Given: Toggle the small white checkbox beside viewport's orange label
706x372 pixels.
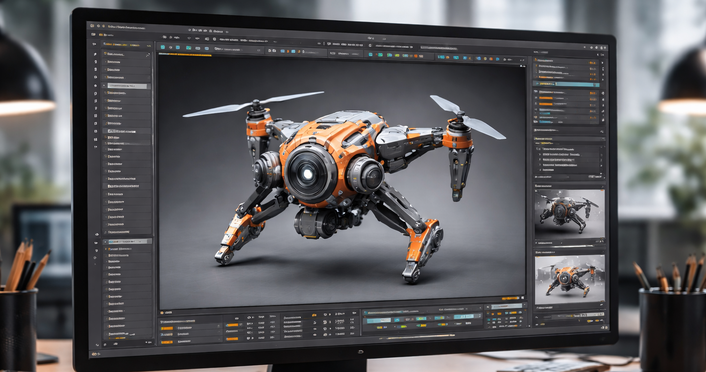Looking at the screenshot, I should pyautogui.click(x=522, y=298).
